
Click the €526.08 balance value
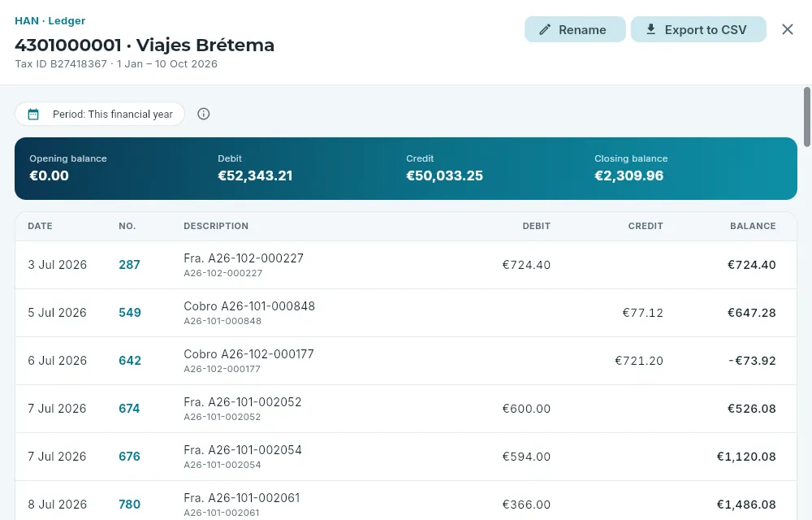[x=751, y=409]
